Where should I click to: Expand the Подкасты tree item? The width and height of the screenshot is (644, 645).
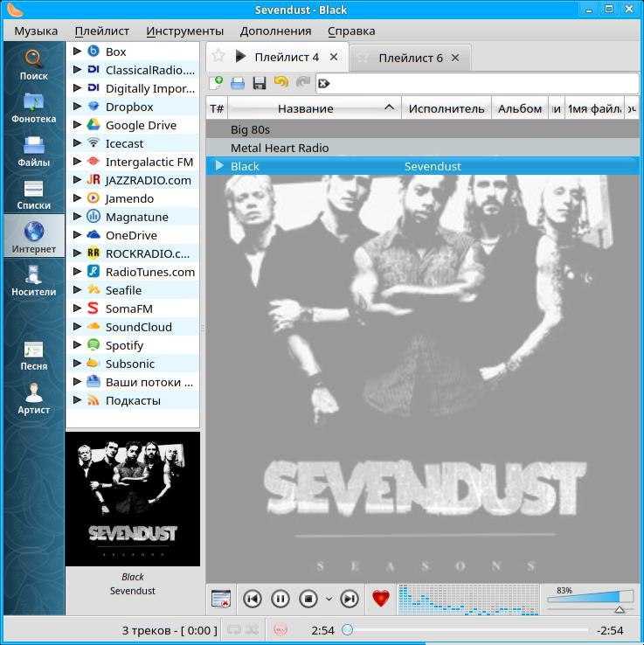click(x=77, y=399)
